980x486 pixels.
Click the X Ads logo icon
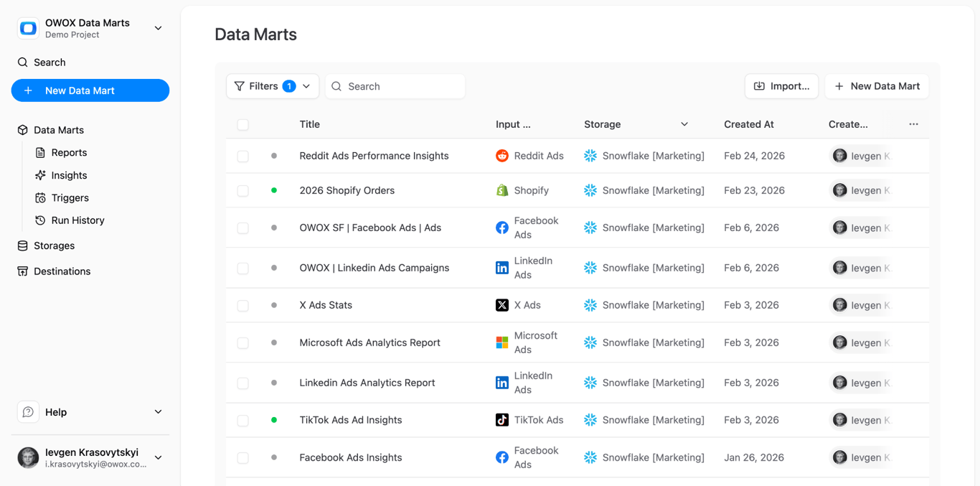coord(502,305)
